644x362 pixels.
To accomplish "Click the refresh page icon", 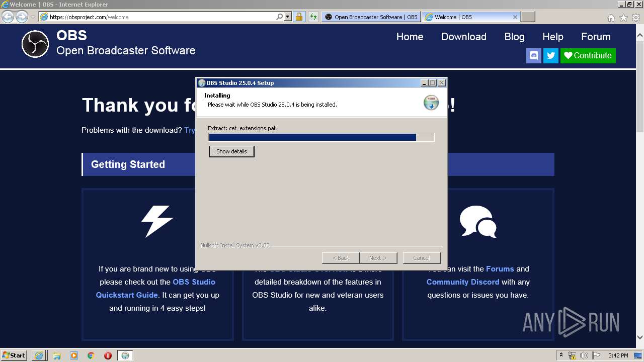I will click(x=313, y=17).
